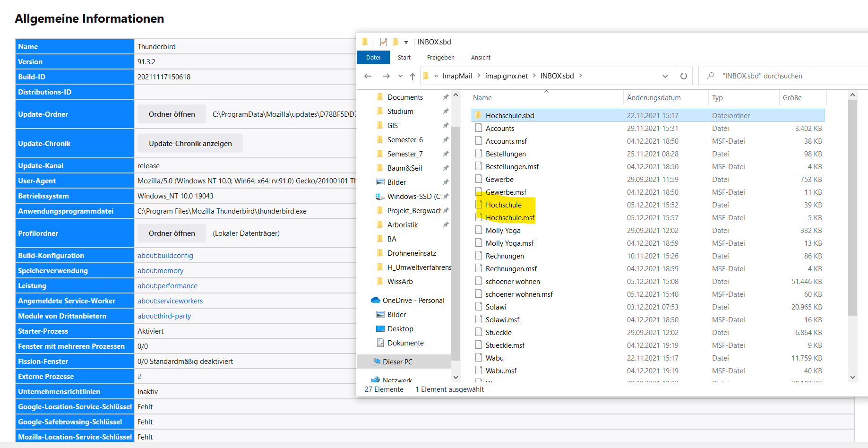Select Dieser PC in navigation pane
Viewport: 868px width, 448px height.
click(397, 362)
